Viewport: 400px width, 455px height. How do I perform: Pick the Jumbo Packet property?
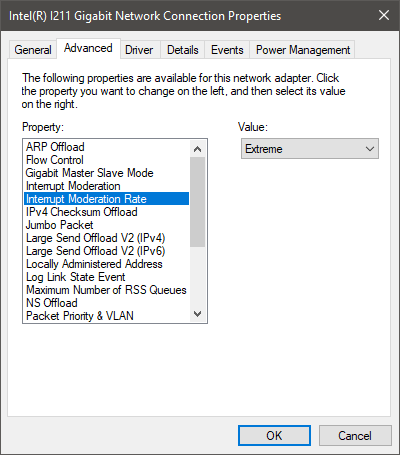[107, 225]
